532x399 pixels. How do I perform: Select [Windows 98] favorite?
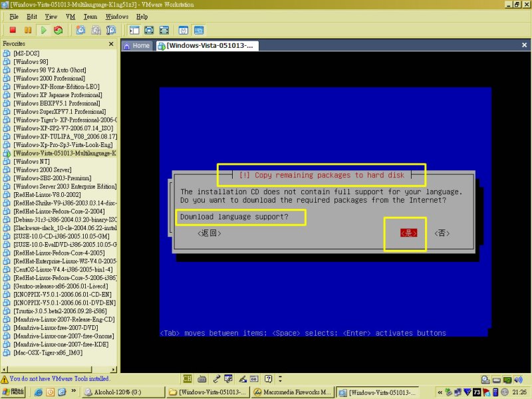pyautogui.click(x=31, y=62)
